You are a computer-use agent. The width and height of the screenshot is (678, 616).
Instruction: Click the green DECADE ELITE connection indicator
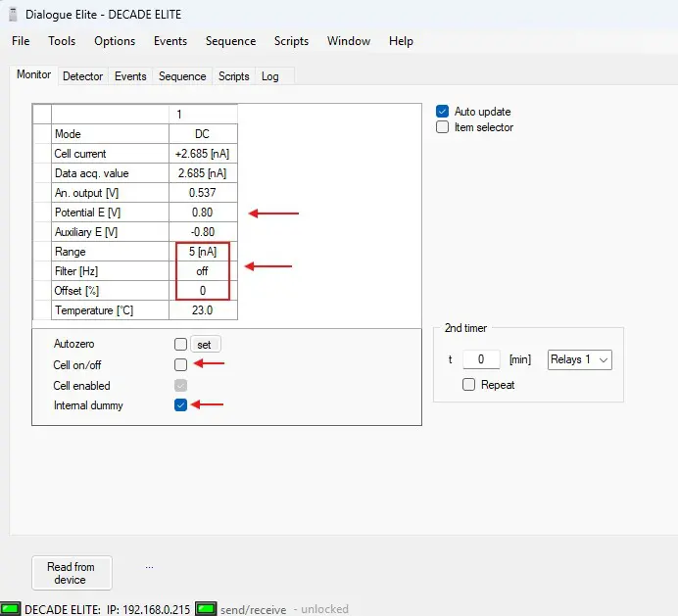point(10,608)
